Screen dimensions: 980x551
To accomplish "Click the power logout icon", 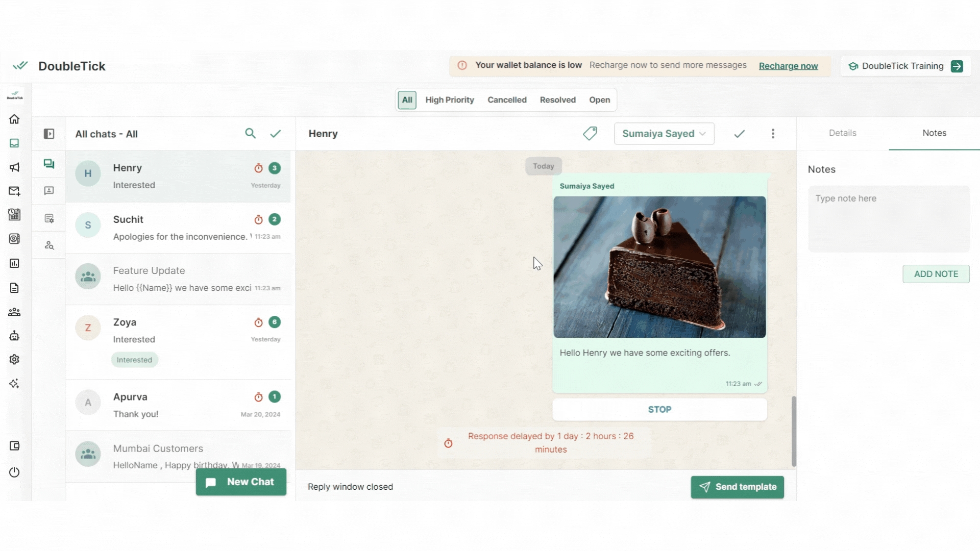I will click(14, 472).
